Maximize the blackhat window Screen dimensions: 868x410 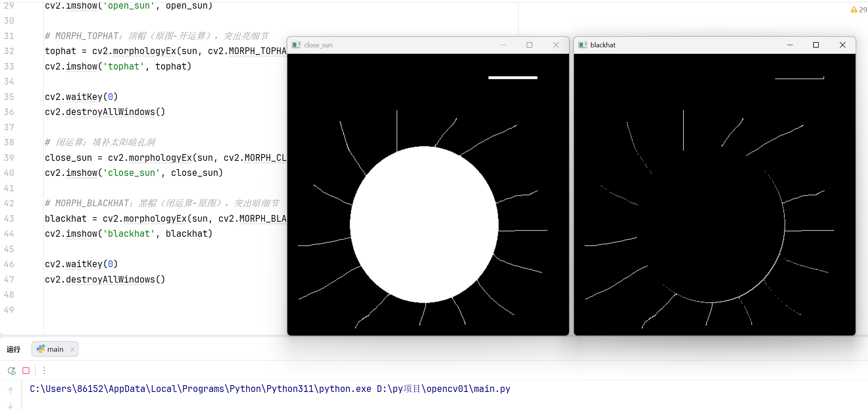pos(816,45)
